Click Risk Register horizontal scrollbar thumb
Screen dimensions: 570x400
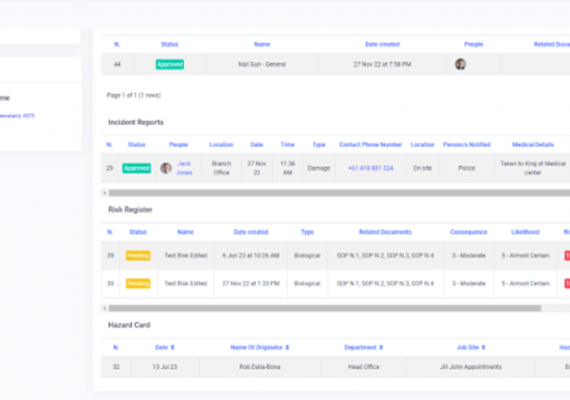[x=325, y=308]
